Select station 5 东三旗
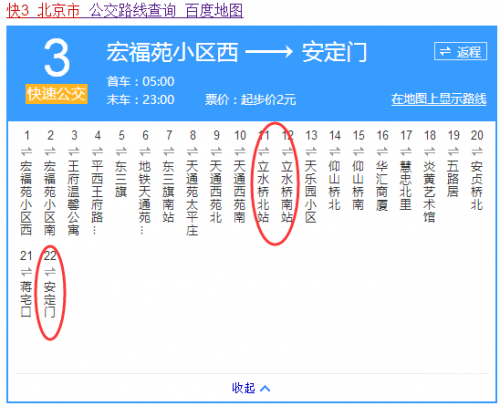Image resolution: width=500 pixels, height=406 pixels. (x=121, y=179)
